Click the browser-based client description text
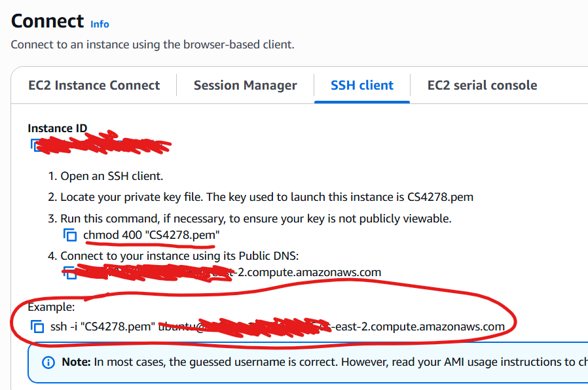Screen dimensions: 588x390 click(x=152, y=44)
